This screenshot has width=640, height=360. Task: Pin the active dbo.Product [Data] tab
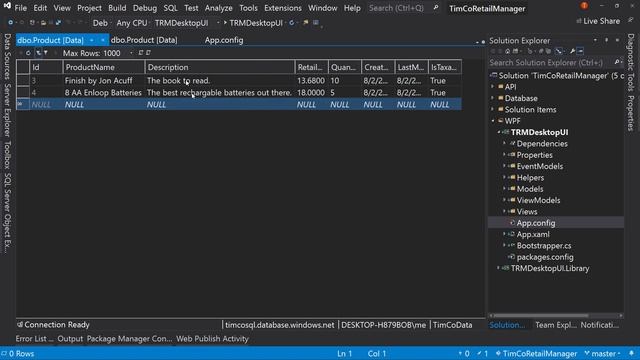[x=92, y=40]
